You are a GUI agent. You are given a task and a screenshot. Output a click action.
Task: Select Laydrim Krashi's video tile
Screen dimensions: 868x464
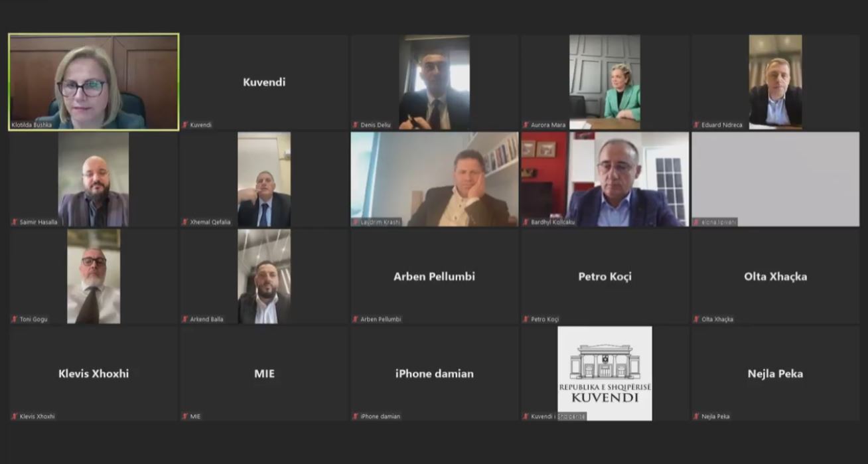pos(435,179)
